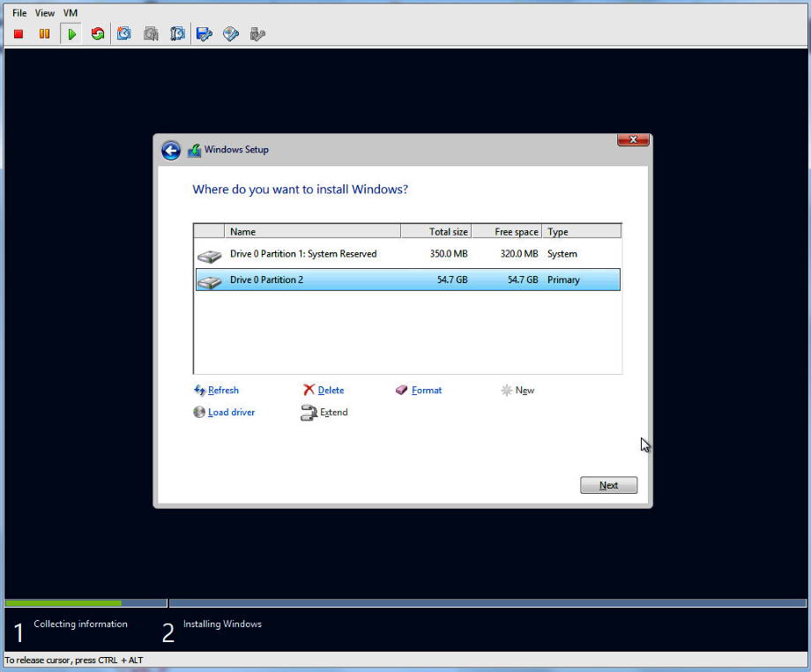811x672 pixels.
Task: Select Drive 0 Partition 1: System Reserved
Action: (302, 254)
